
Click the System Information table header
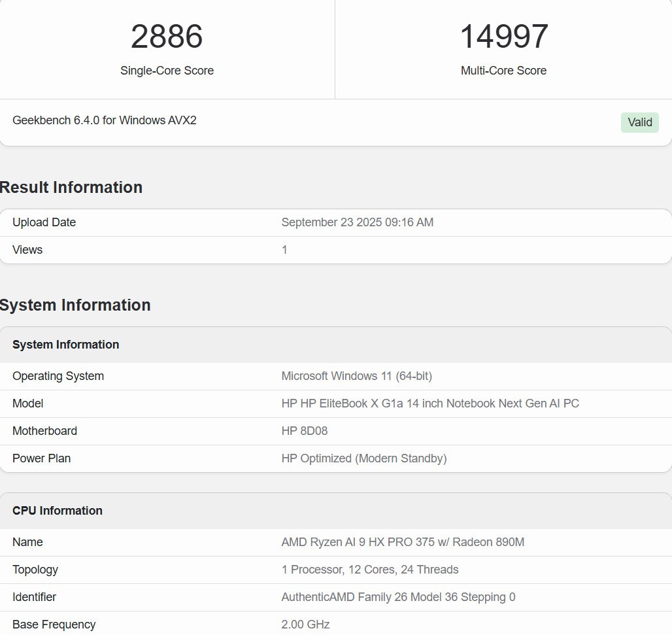tap(65, 345)
